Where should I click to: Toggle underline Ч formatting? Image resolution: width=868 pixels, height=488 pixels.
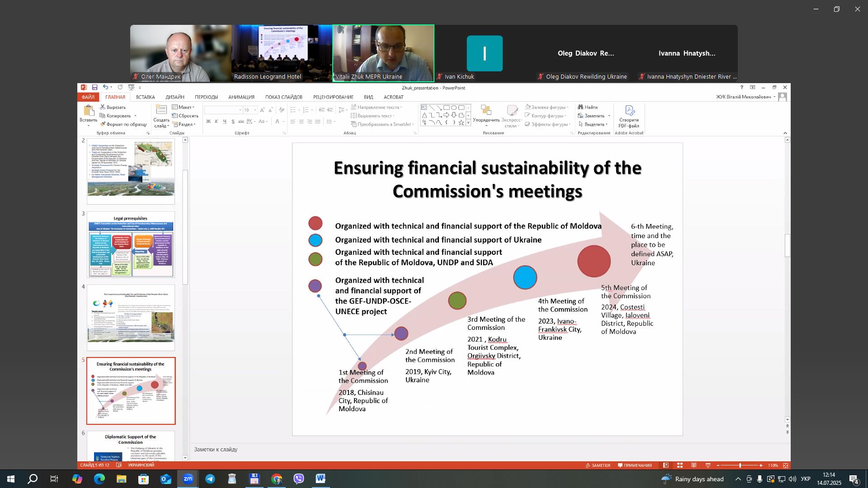coord(225,122)
